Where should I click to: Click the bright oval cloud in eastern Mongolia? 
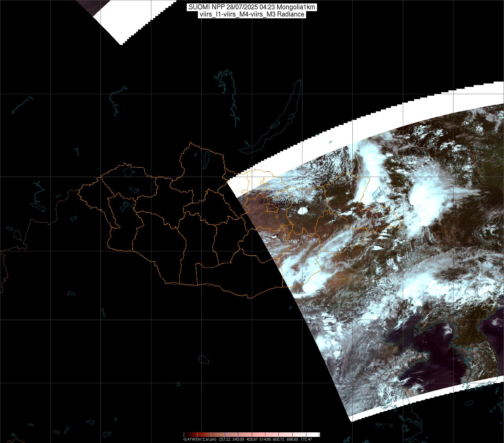pos(303,211)
